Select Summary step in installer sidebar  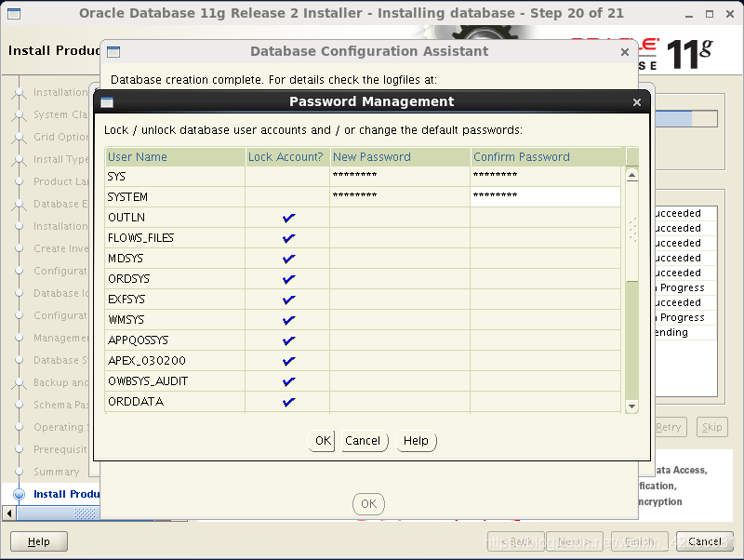coord(57,472)
